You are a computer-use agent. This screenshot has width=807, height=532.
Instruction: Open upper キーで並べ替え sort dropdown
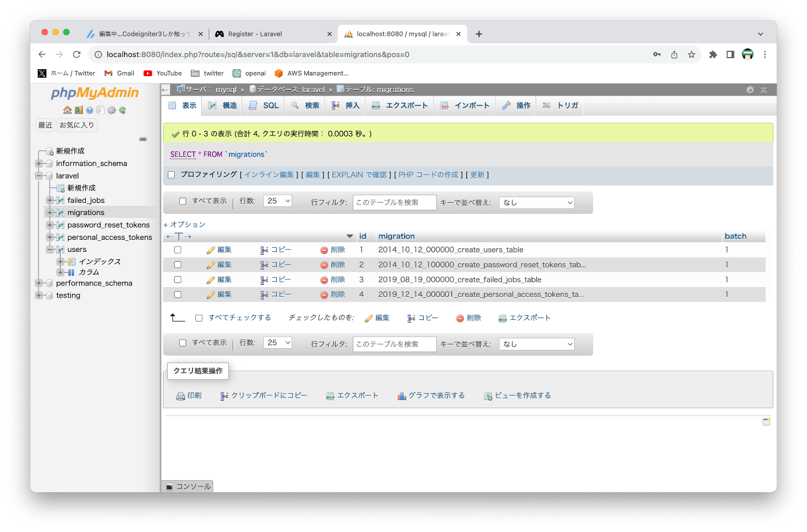(537, 203)
